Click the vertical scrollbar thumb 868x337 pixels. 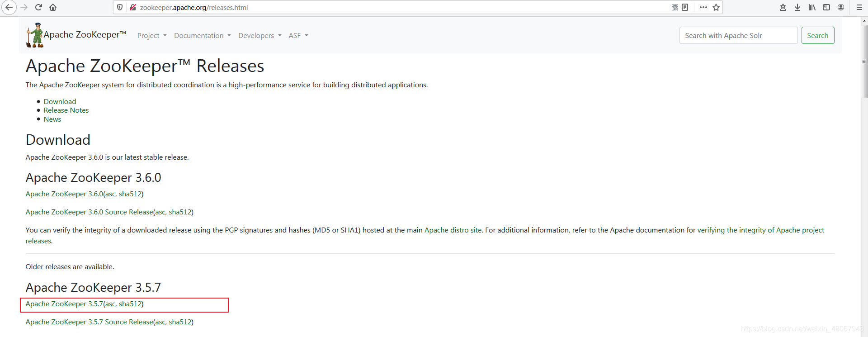[864, 61]
